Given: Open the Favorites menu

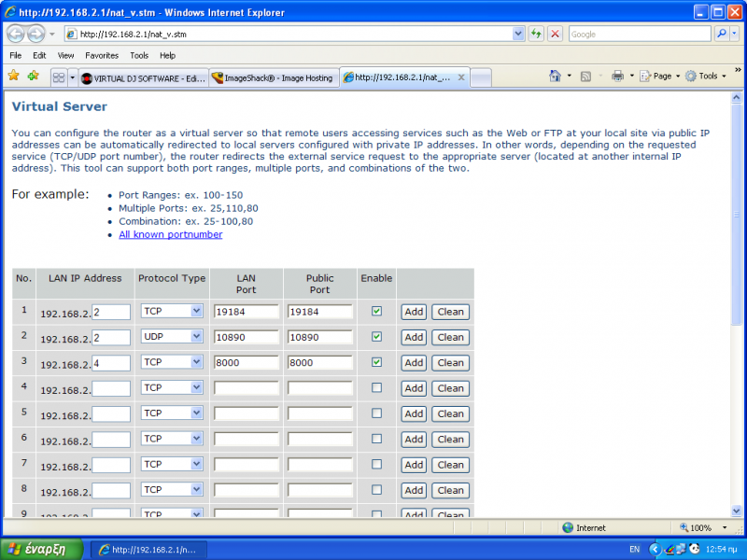Looking at the screenshot, I should (102, 55).
